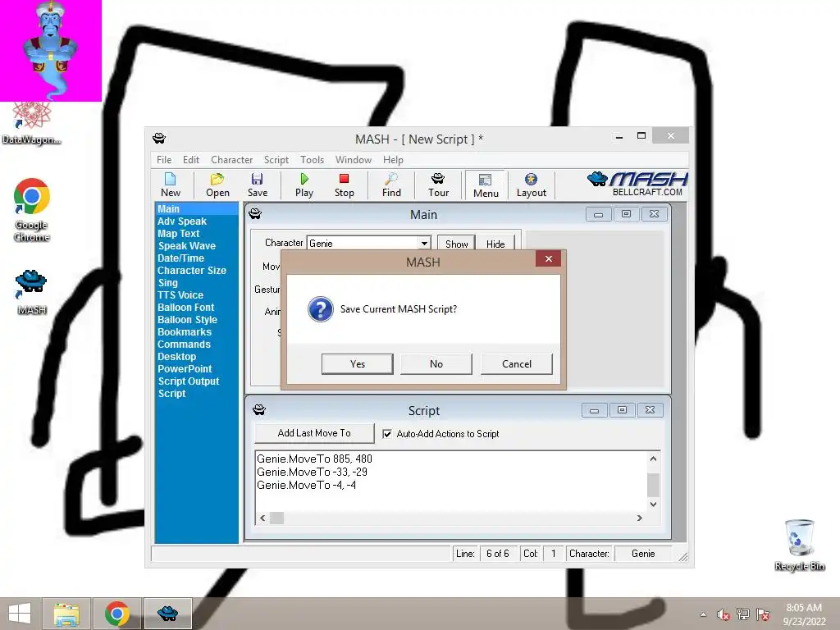Click the script's vertical scrollbar up arrow

(x=653, y=459)
